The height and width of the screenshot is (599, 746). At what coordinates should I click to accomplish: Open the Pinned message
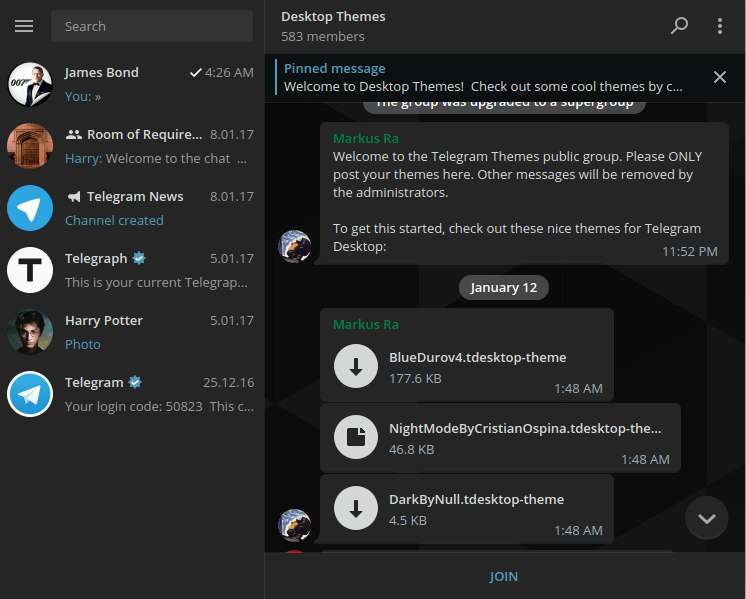point(483,78)
